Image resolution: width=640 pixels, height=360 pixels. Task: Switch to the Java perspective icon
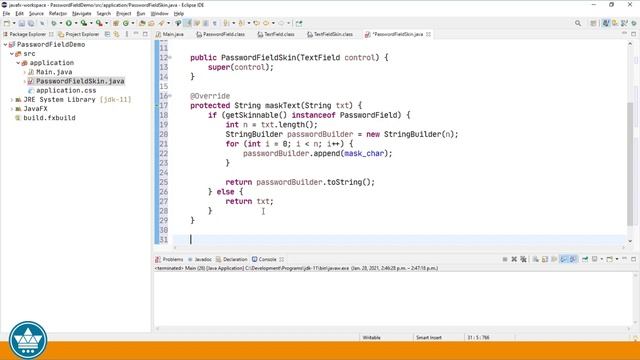click(x=606, y=23)
